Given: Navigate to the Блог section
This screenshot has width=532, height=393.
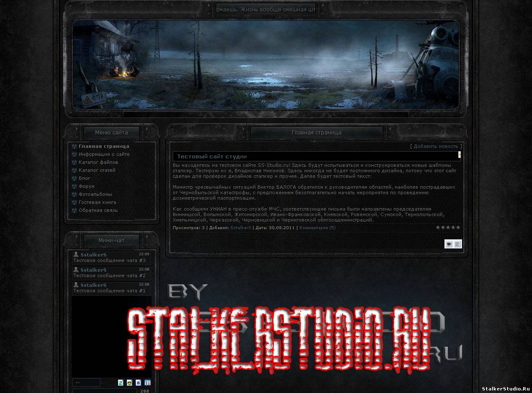Looking at the screenshot, I should point(84,179).
